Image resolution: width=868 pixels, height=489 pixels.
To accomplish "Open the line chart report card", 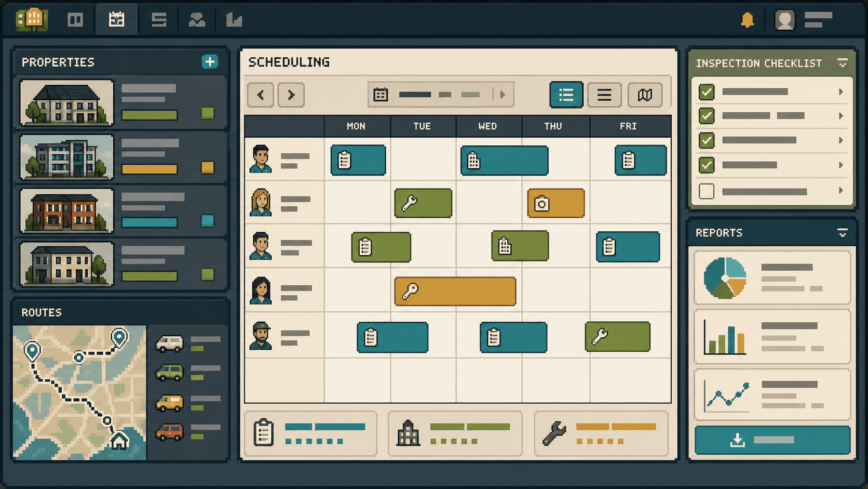I will pos(772,394).
